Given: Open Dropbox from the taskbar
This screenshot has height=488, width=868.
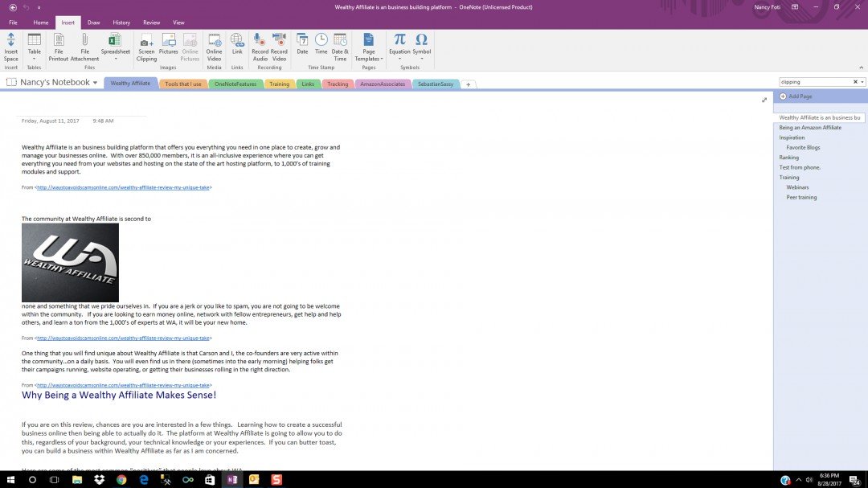Looking at the screenshot, I should 99,480.
